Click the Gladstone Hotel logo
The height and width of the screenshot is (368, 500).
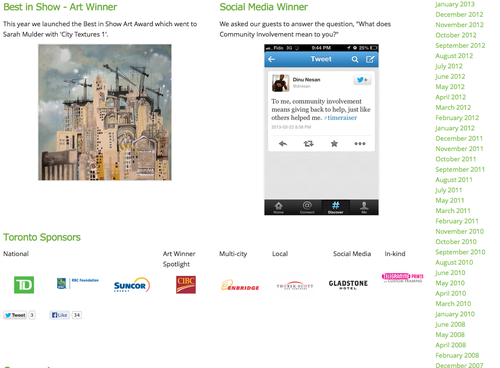tap(348, 284)
